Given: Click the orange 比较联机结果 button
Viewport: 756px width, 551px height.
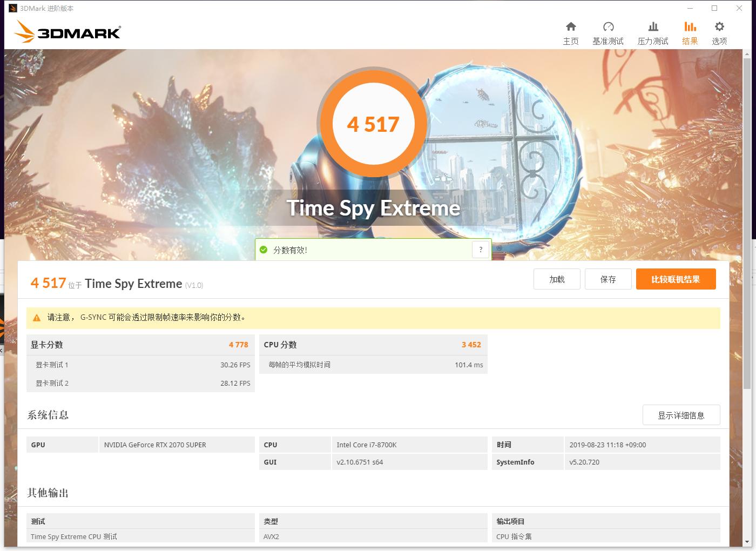Looking at the screenshot, I should (676, 279).
